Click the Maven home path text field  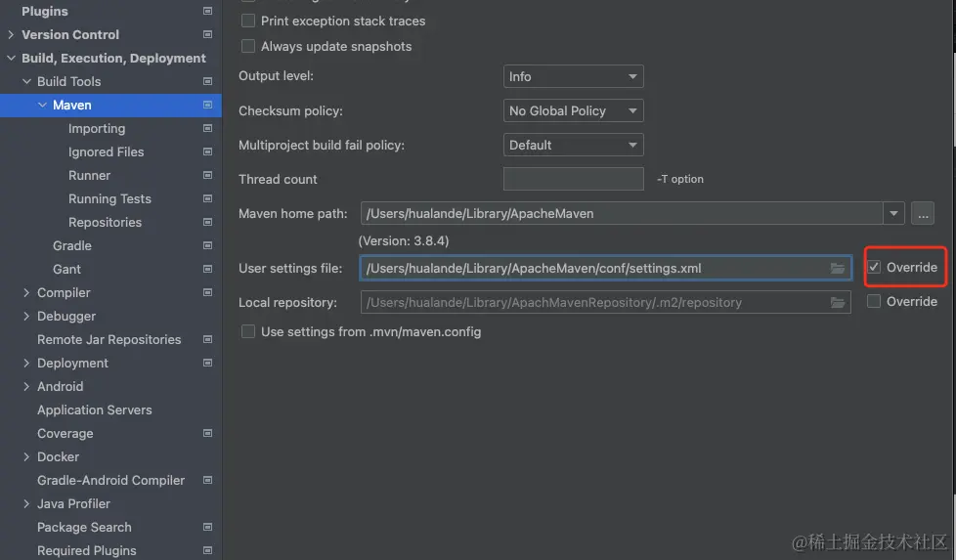[622, 213]
